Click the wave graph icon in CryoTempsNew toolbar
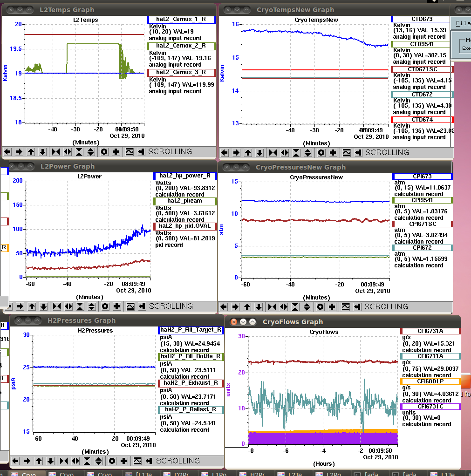Screen dimensions: 471x476 tap(347, 153)
